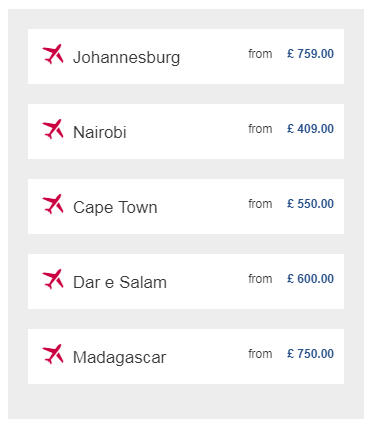Click the airplane icon beside Dar e Salam

53,279
